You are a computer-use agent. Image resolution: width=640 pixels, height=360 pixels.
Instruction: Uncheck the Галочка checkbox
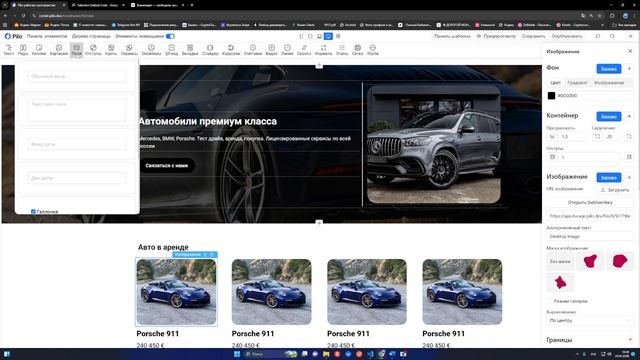coord(33,211)
